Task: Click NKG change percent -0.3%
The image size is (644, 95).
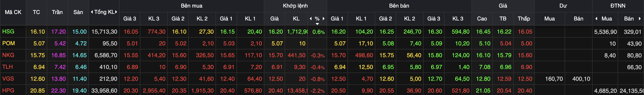Action: 318,55
